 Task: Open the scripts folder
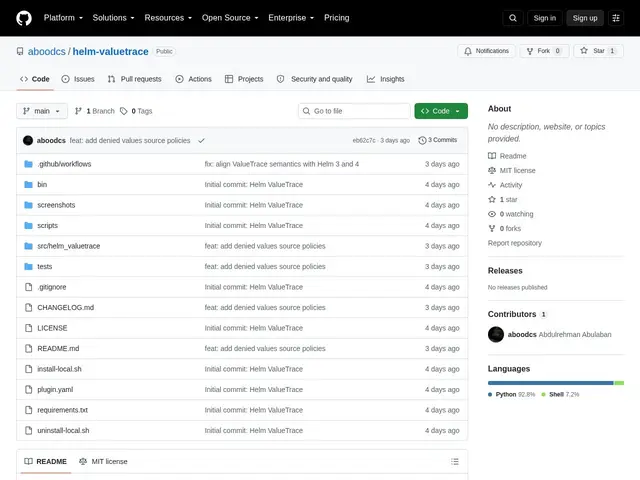47,226
